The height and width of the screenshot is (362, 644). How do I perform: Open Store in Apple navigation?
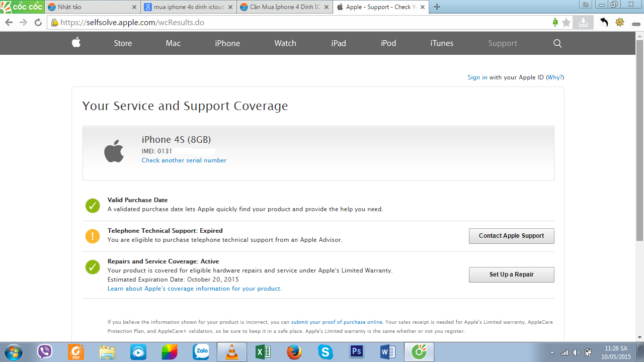pos(123,43)
